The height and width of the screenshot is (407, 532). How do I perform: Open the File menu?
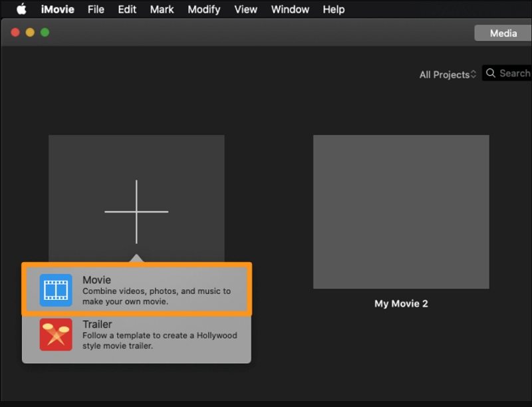point(96,9)
